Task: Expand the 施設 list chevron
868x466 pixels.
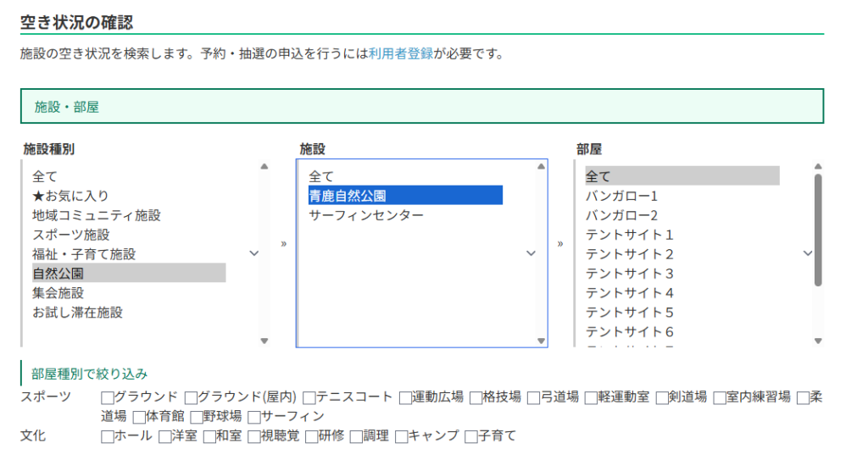Action: point(531,253)
